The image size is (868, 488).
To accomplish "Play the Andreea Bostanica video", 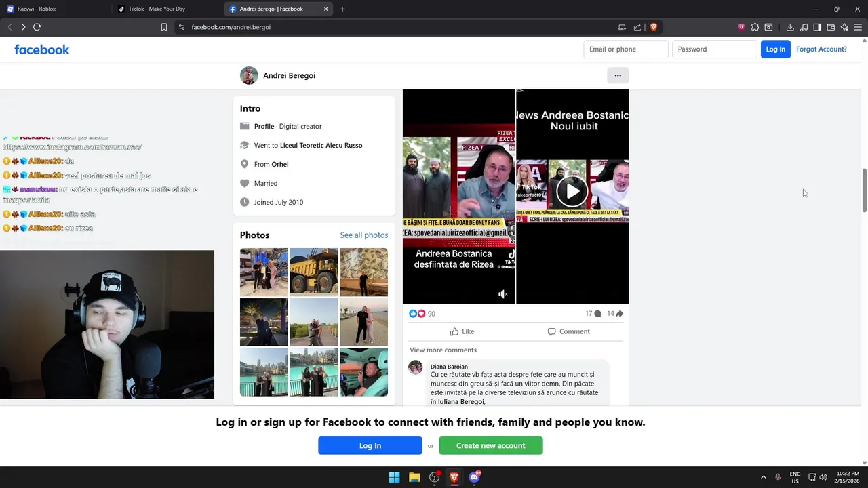I will point(572,192).
